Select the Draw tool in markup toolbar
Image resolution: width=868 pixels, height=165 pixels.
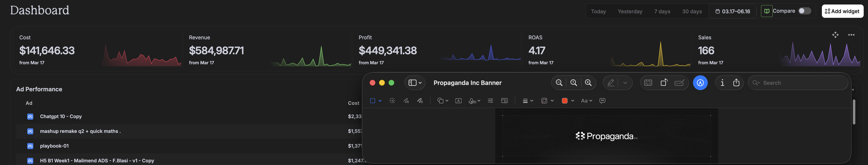[420, 101]
